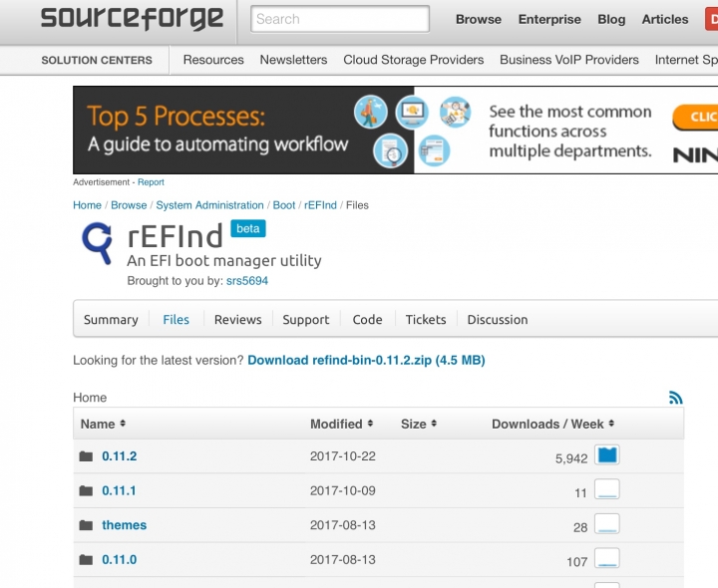The image size is (718, 588).
Task: View download stats chart for themes
Action: point(607,523)
